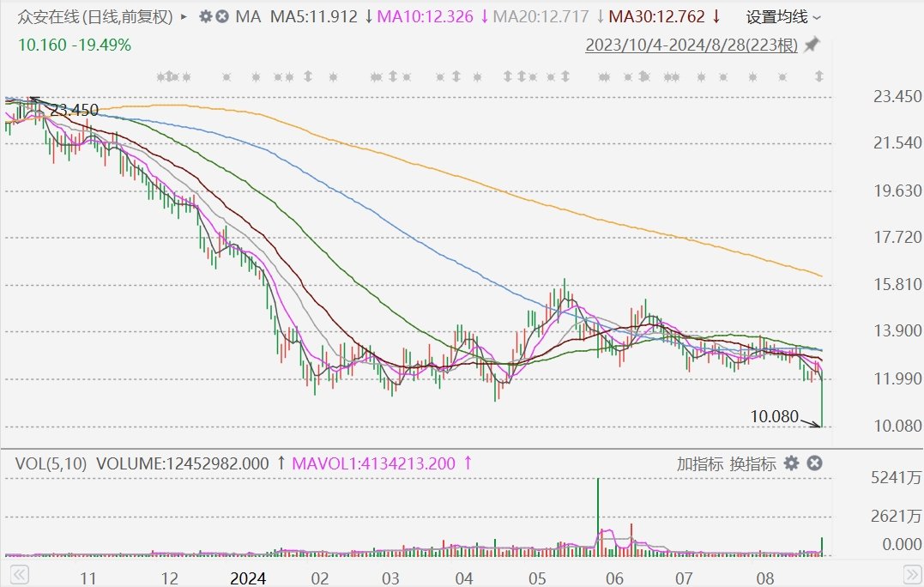Expand the 众安在线(日线,前复权) period menu arrow
The image size is (924, 587).
[184, 17]
